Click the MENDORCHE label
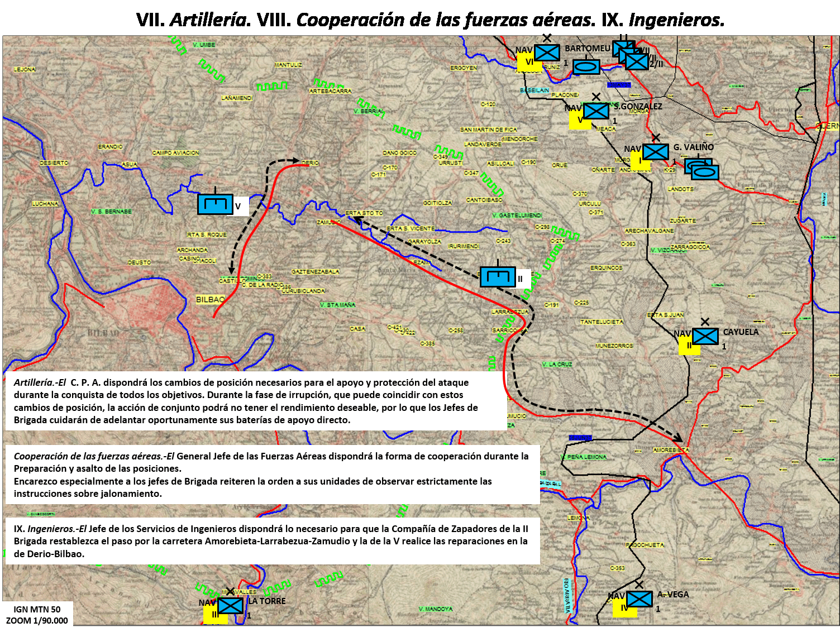 coord(519,139)
